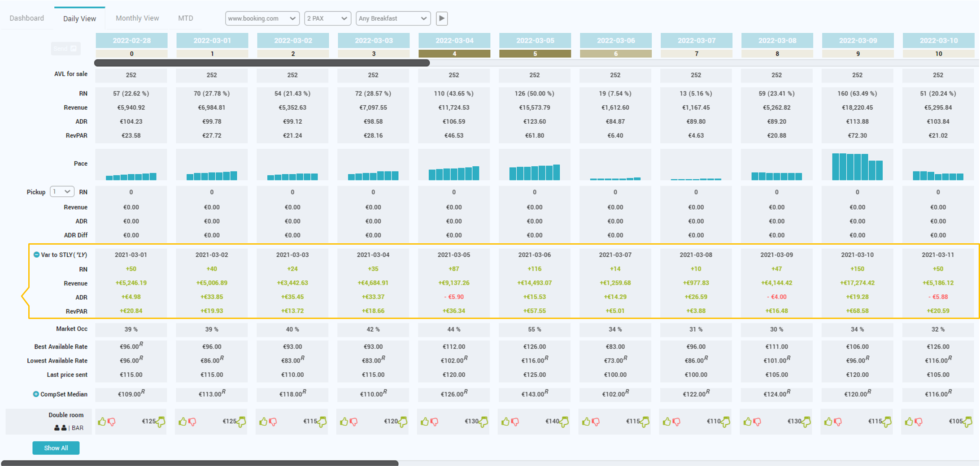Click the green down-arrow icon for 2022-02-28
This screenshot has height=466, width=980.
coord(161,422)
